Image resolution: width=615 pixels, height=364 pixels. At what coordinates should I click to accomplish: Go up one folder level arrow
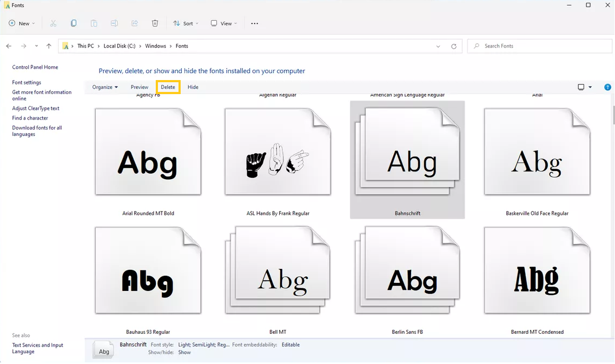(49, 46)
